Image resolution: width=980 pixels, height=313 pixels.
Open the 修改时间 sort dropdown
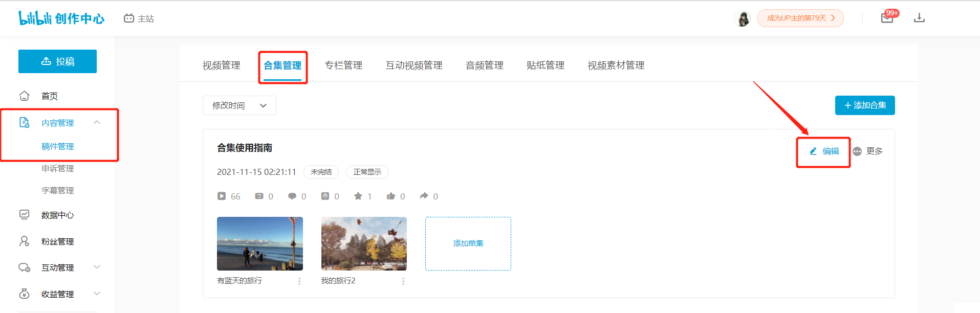point(239,105)
